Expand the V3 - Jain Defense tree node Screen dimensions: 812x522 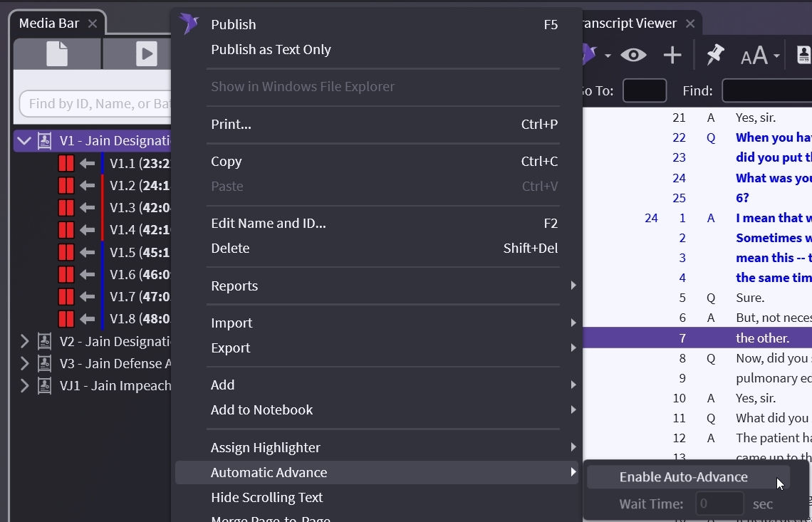tap(24, 364)
